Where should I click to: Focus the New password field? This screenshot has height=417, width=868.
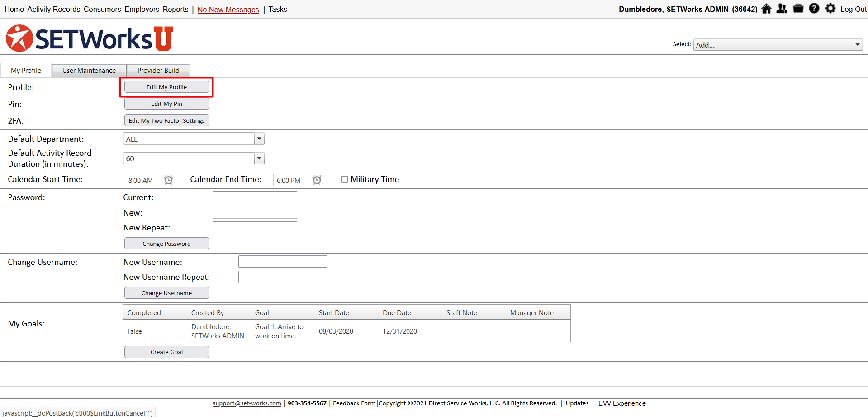click(255, 212)
